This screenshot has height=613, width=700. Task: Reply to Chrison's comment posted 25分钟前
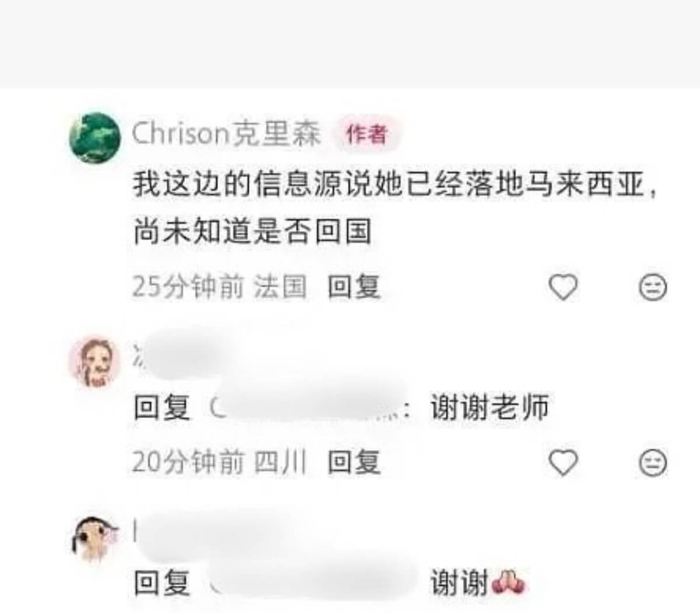354,287
